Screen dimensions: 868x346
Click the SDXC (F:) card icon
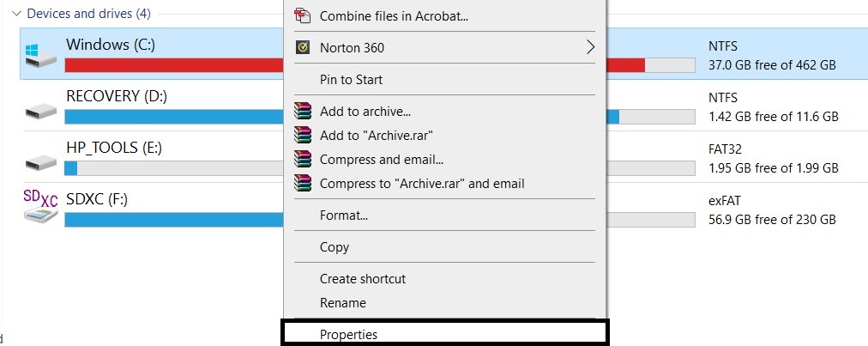point(40,207)
